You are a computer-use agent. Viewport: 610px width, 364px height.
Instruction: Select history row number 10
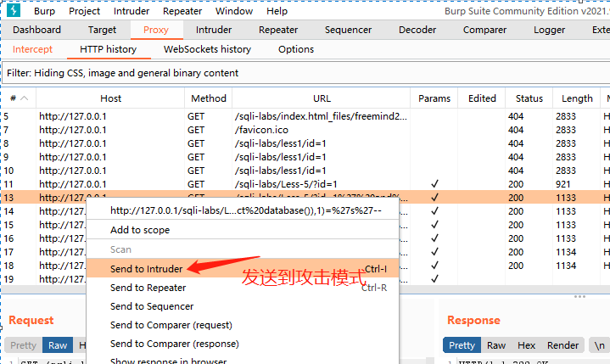coord(305,171)
